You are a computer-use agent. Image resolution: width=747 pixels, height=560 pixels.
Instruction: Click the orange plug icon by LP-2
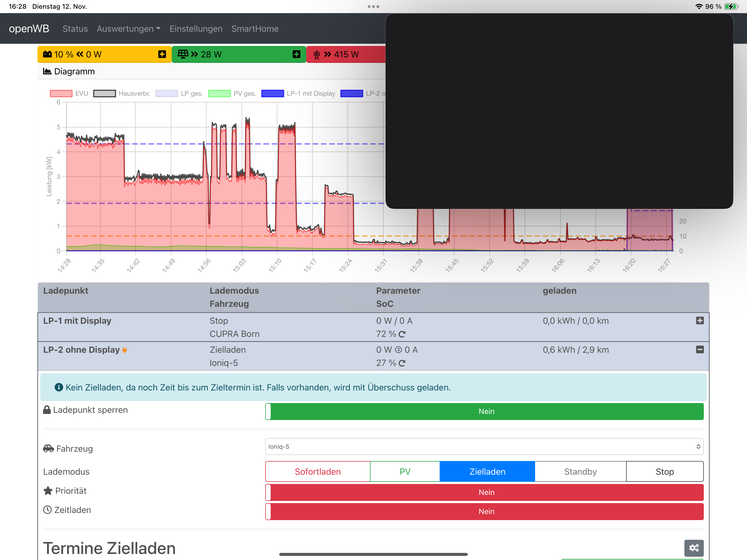[x=125, y=350]
